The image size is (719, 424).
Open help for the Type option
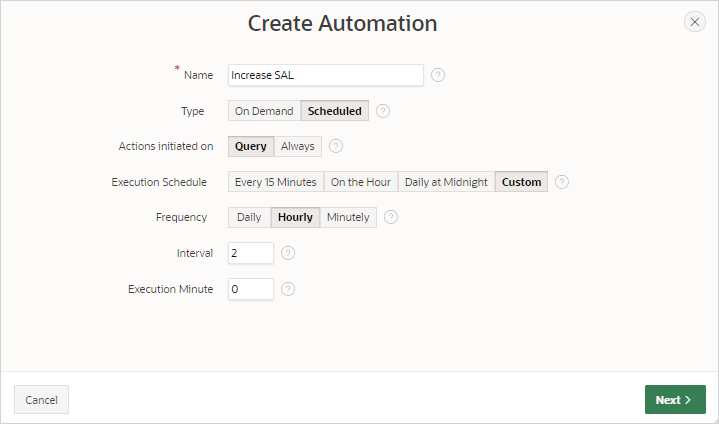coord(383,111)
